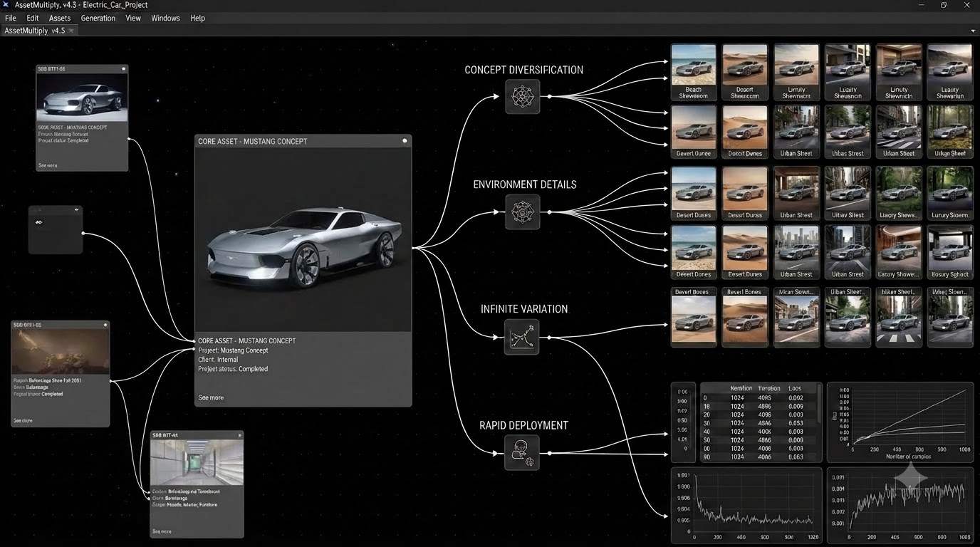980x547 pixels.
Task: Select the thumbnail labeled 'Mikan Sown..'
Action: [x=796, y=317]
